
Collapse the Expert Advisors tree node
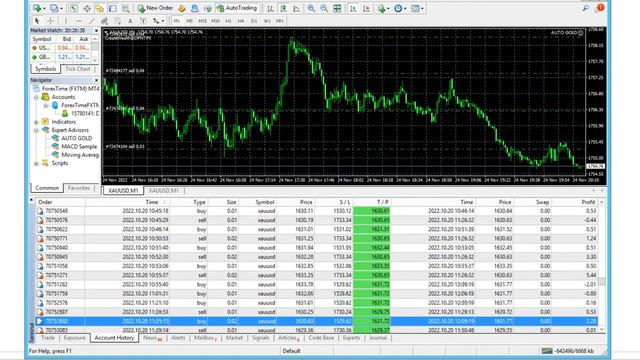click(36, 130)
